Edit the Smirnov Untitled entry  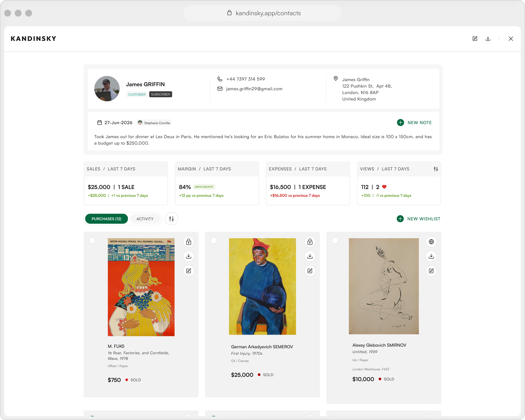431,271
